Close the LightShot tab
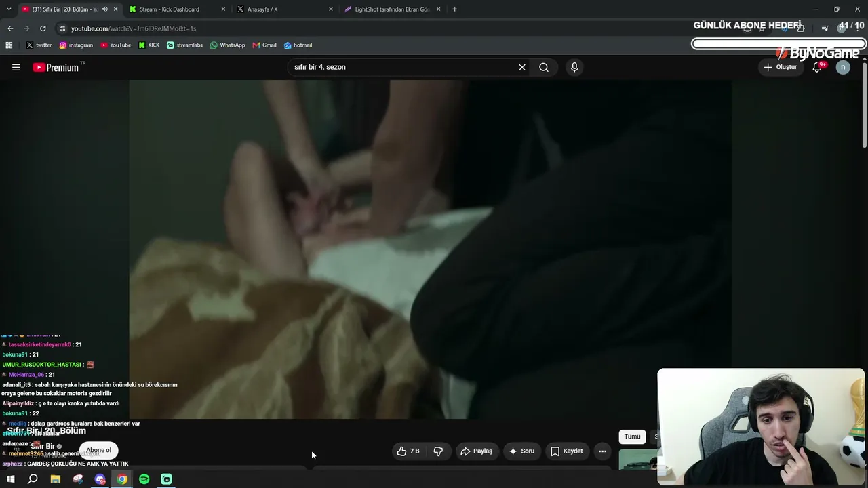 pyautogui.click(x=439, y=9)
